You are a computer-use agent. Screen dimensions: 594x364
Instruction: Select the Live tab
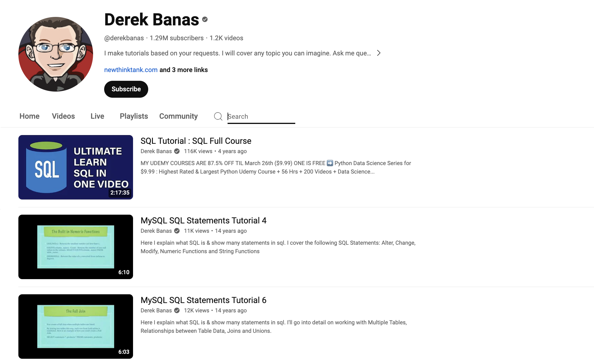tap(97, 116)
